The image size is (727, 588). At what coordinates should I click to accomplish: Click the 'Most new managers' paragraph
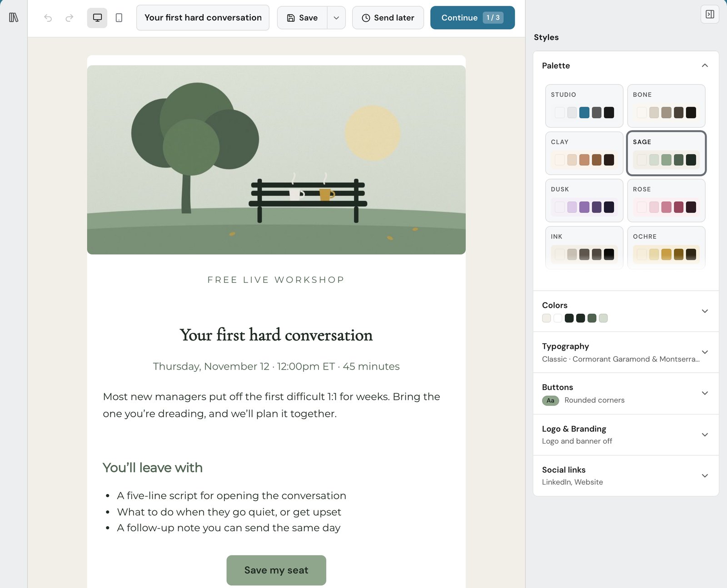[272, 405]
